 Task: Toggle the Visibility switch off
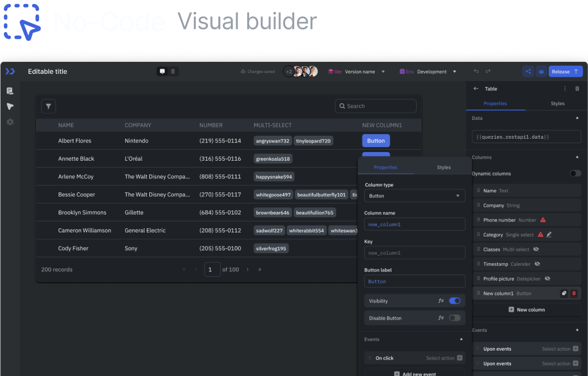[x=455, y=301]
